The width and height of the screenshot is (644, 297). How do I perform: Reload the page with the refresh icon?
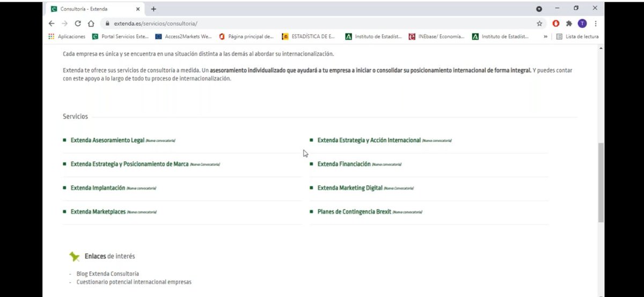coord(78,24)
